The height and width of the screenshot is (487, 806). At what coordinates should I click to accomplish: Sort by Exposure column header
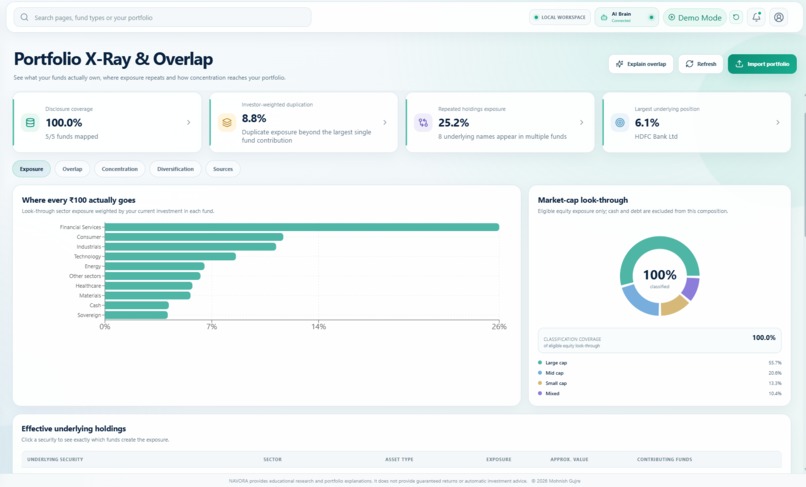click(x=499, y=459)
